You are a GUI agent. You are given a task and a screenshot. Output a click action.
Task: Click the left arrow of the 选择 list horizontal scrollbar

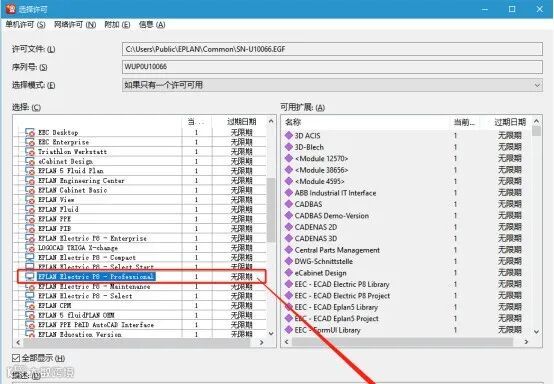pos(18,342)
